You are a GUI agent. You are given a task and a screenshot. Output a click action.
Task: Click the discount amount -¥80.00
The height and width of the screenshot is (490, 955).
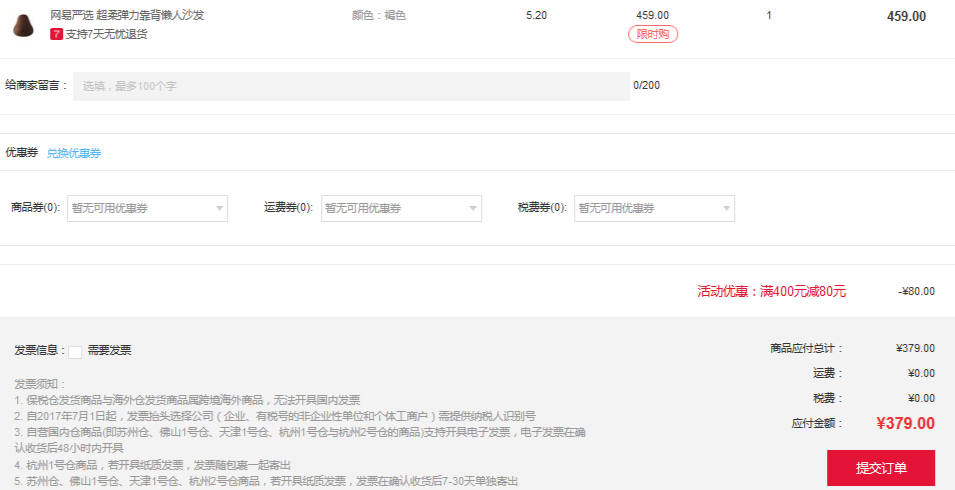coord(917,292)
